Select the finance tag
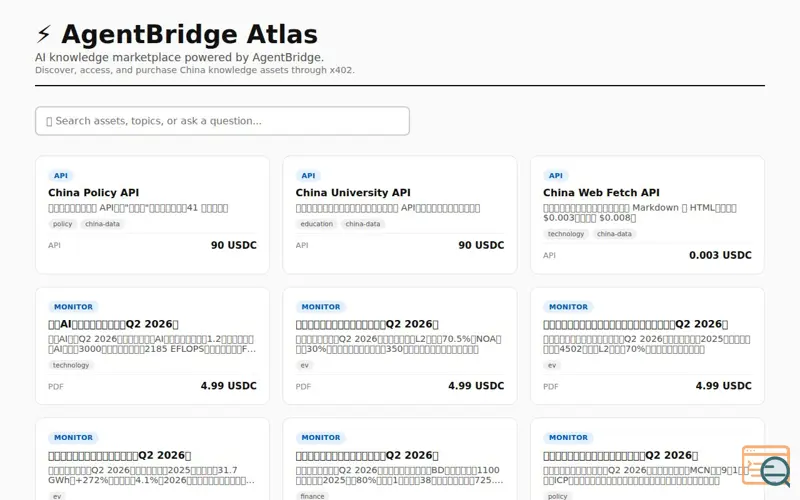800x500 pixels. [x=312, y=496]
